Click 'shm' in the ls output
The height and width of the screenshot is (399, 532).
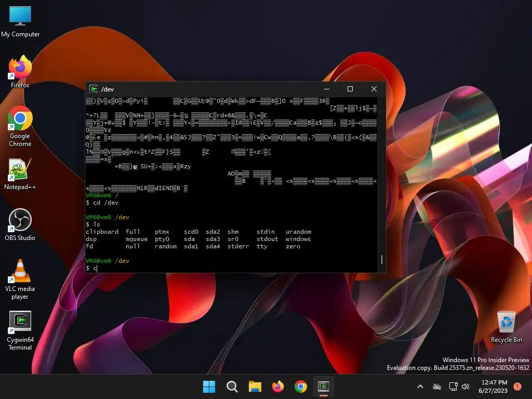(233, 232)
